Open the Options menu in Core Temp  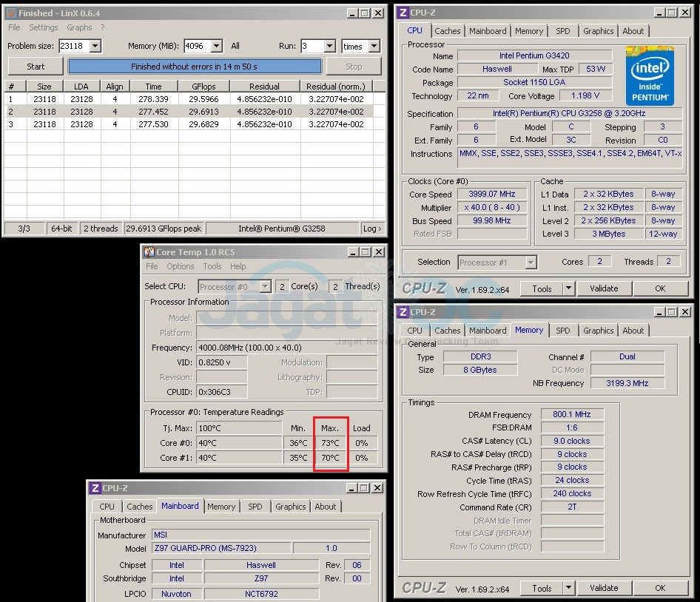pyautogui.click(x=180, y=266)
